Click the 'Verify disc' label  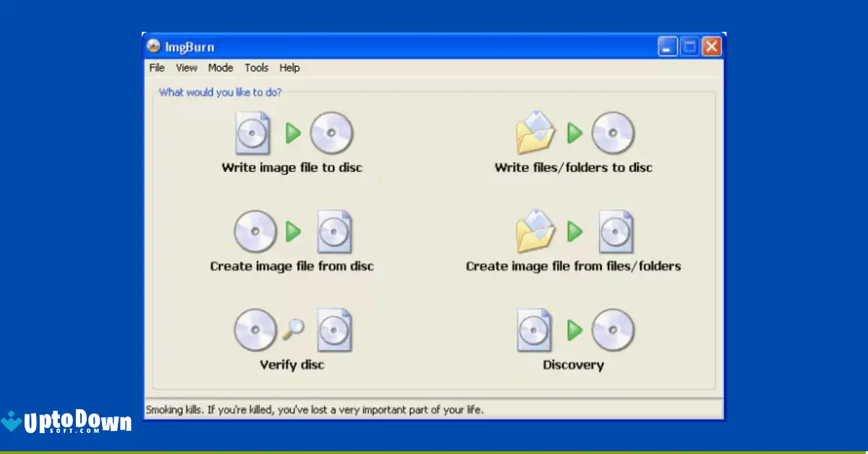(292, 365)
